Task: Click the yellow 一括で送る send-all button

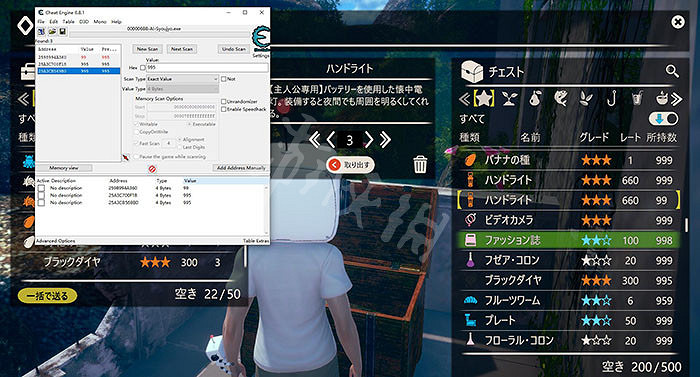Action: (x=47, y=296)
